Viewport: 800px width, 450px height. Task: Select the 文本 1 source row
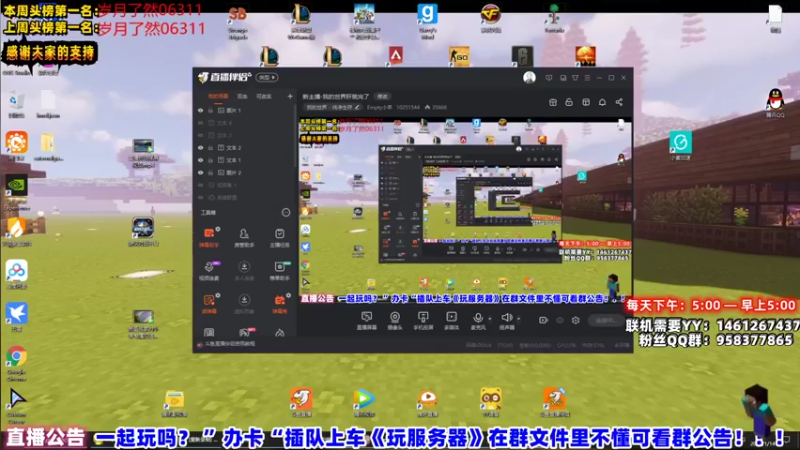tap(245, 160)
